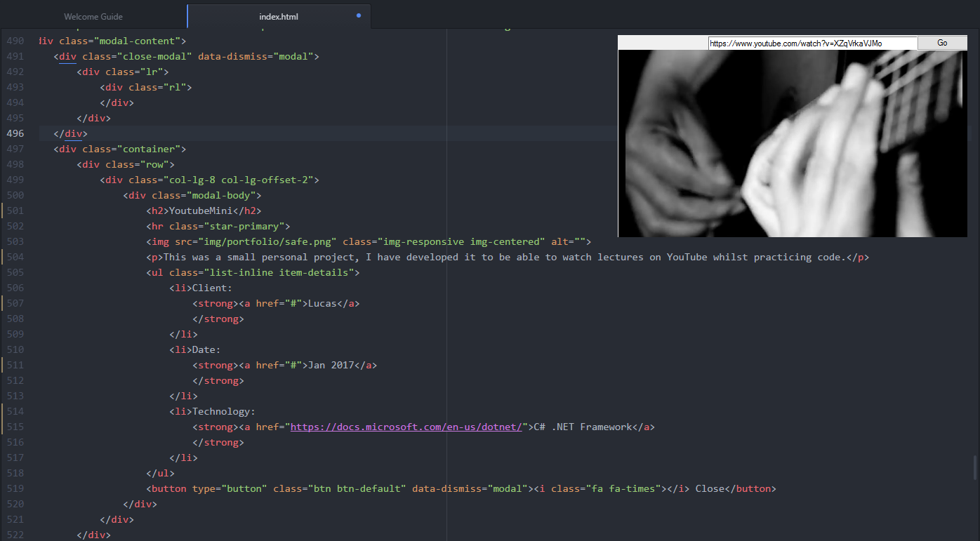Image resolution: width=980 pixels, height=541 pixels.
Task: Open the docs.microsoft.com dotnet link
Action: click(407, 427)
